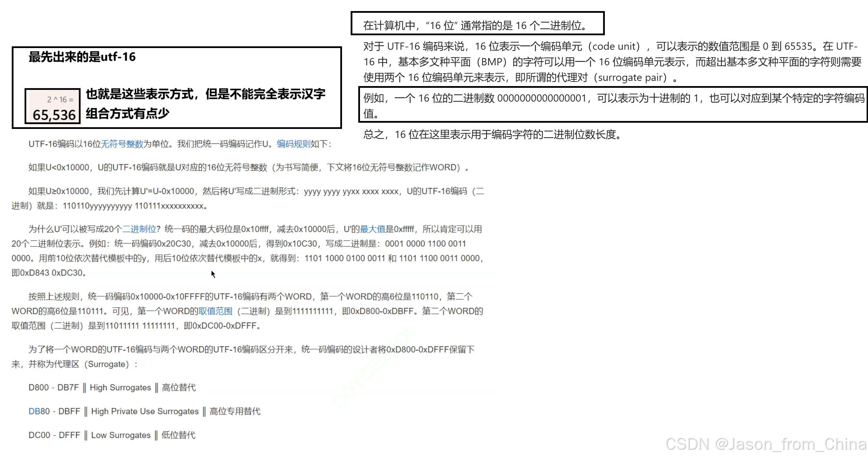Click the boxed sentence about 16 个二进制位
Viewport: 868px width, 458px height.
click(x=474, y=26)
